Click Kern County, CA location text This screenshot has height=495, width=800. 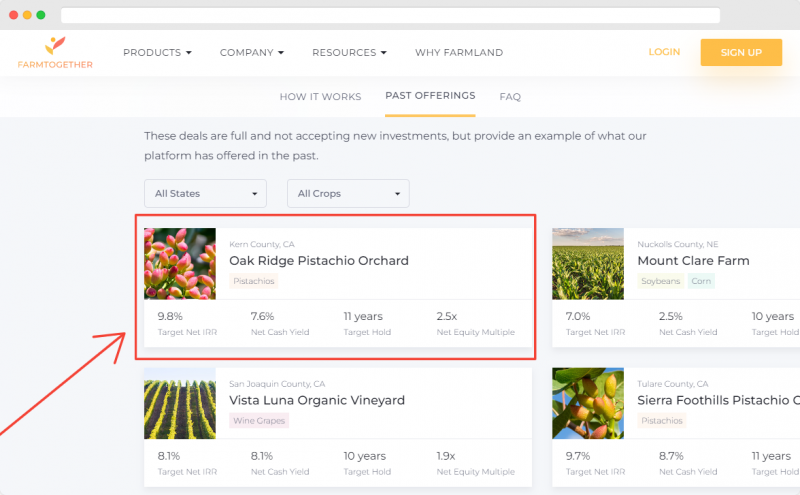coord(262,244)
